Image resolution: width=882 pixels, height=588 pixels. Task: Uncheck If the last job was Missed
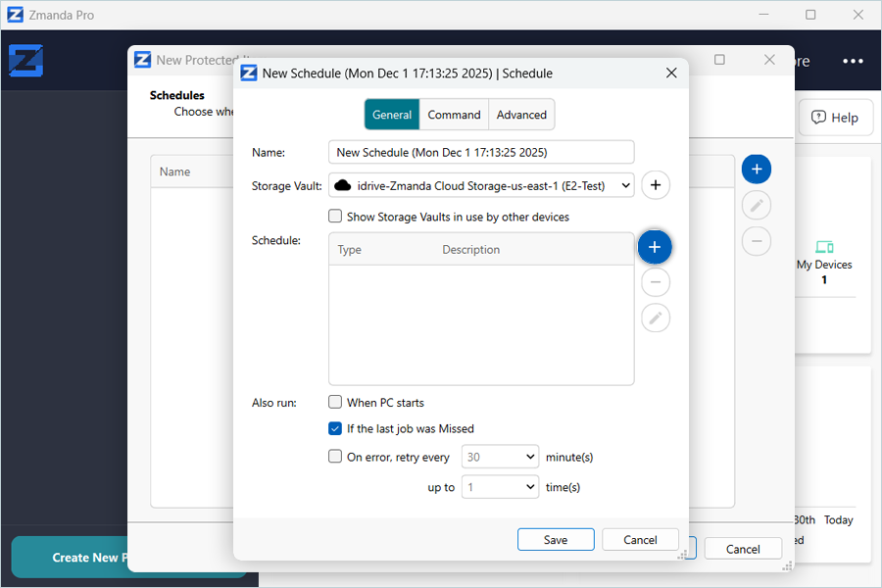point(335,428)
